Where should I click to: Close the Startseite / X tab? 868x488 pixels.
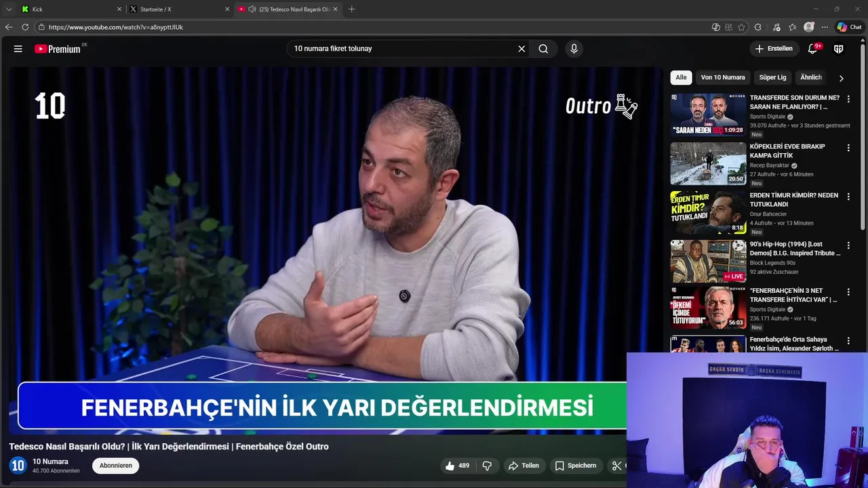[x=227, y=9]
